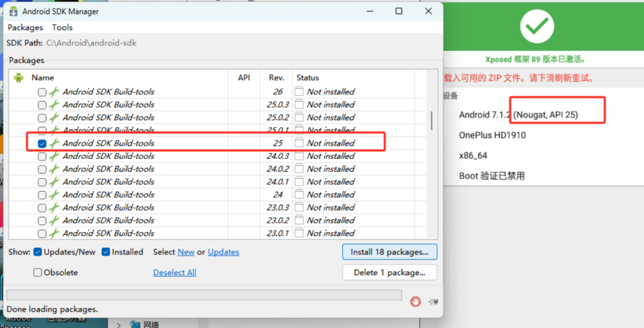Click the New selection link
The height and width of the screenshot is (328, 644).
186,252
